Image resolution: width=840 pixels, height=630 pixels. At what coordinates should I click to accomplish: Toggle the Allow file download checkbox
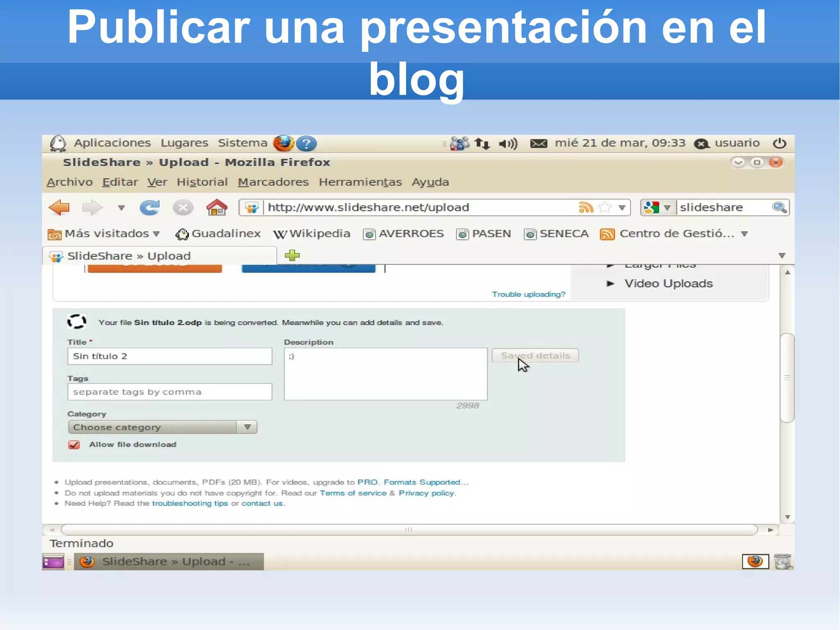(x=74, y=445)
